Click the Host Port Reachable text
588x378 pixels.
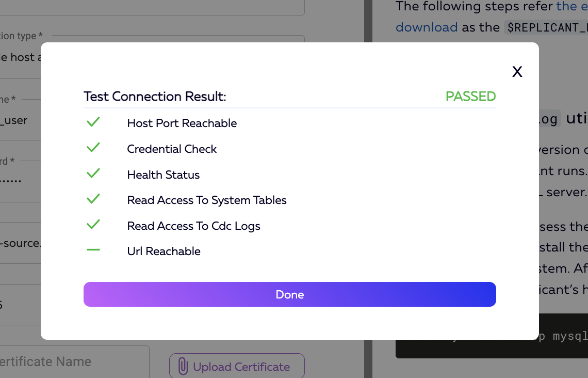click(x=182, y=123)
